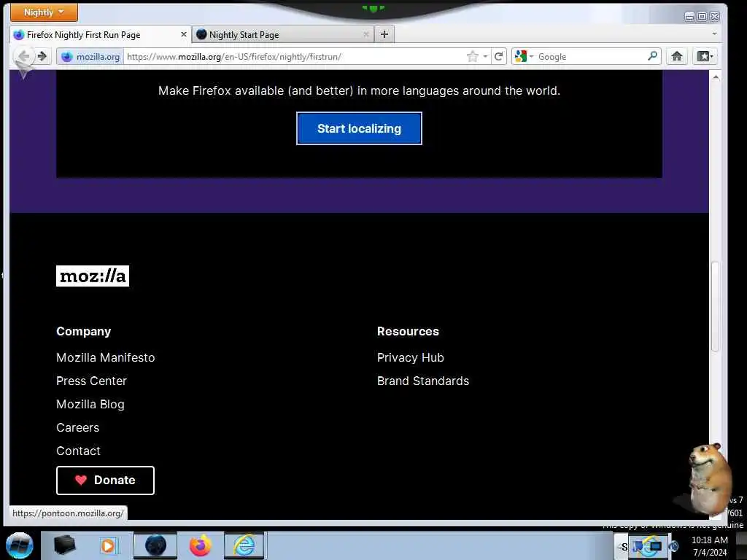Image resolution: width=747 pixels, height=560 pixels.
Task: Show mozilla.org site identity info
Action: 90,57
